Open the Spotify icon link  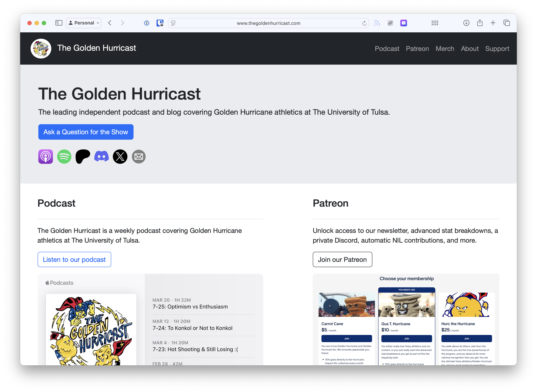coord(64,157)
